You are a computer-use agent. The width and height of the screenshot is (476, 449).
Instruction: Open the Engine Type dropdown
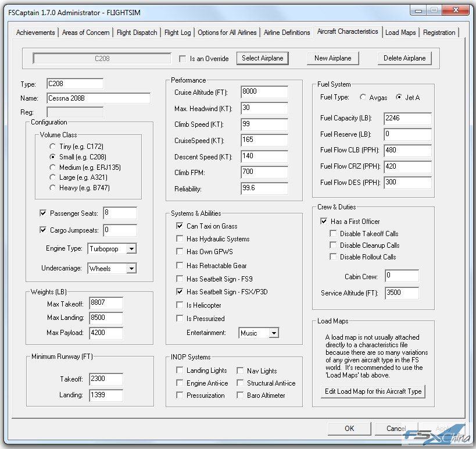[112, 249]
